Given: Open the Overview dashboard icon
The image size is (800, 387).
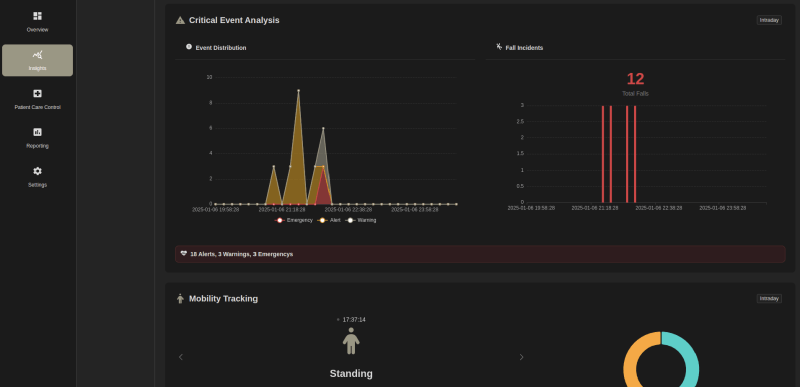Looking at the screenshot, I should [37, 16].
